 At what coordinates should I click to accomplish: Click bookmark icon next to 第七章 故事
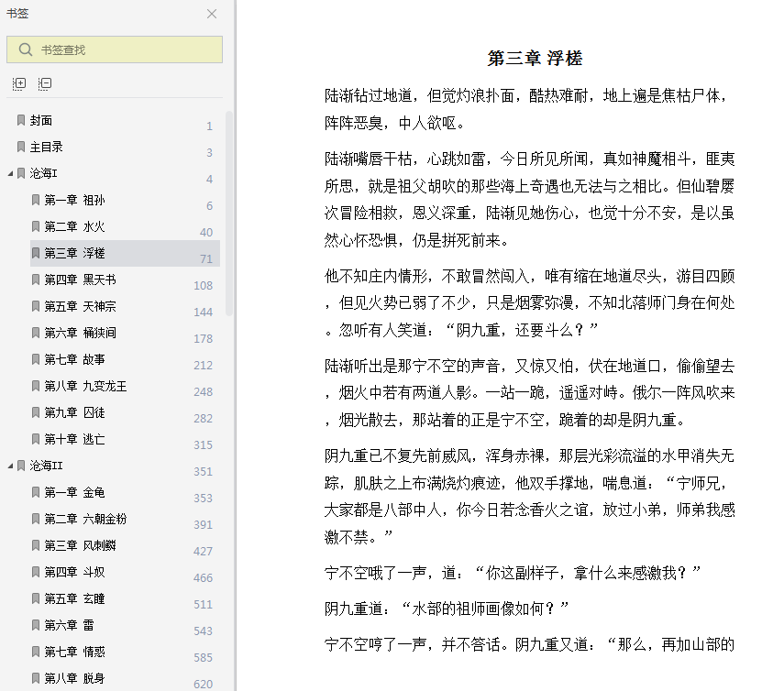coord(36,359)
